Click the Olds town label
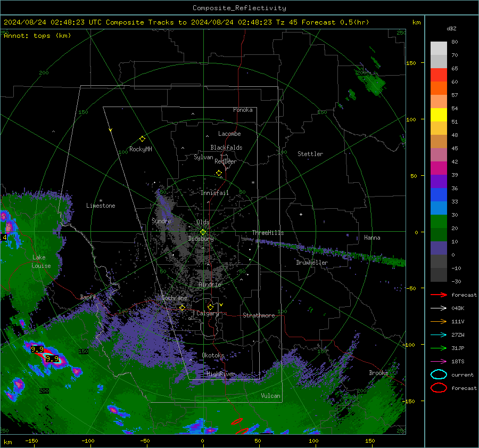The image size is (479, 448). pos(203,222)
